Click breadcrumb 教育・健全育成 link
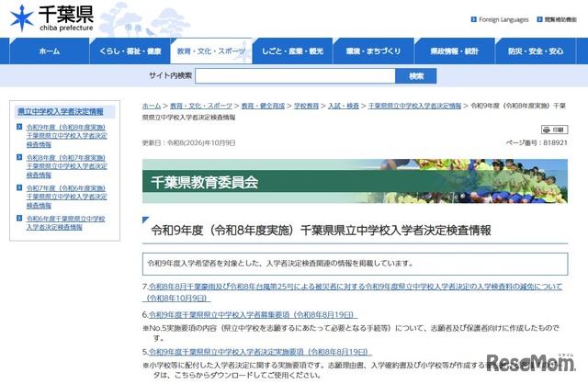Screen dimensions: 588x384 point(263,106)
